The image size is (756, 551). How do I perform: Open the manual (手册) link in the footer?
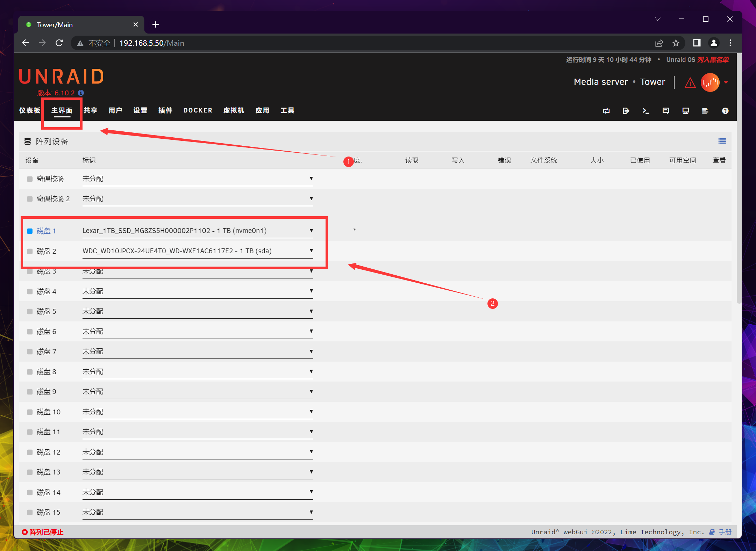point(725,532)
